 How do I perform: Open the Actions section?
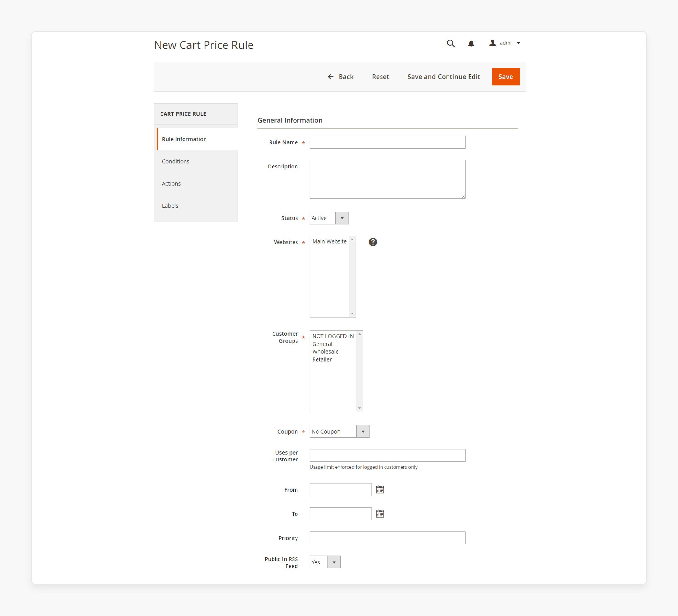coord(171,183)
